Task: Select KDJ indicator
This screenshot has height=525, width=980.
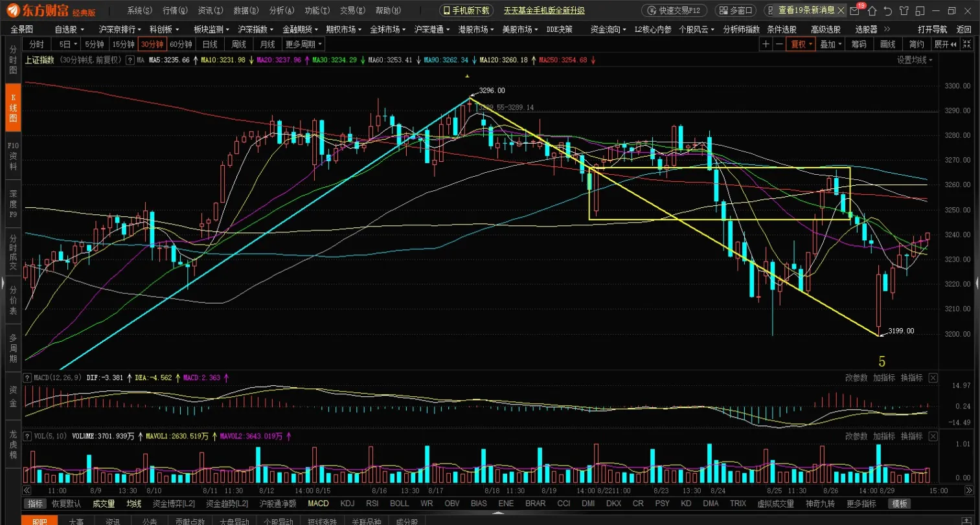Action: [347, 504]
